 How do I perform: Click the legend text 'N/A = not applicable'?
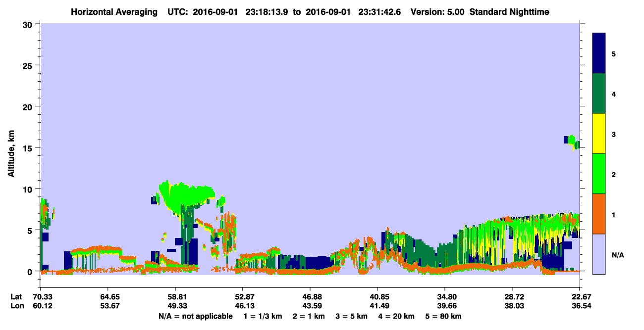[x=195, y=316]
